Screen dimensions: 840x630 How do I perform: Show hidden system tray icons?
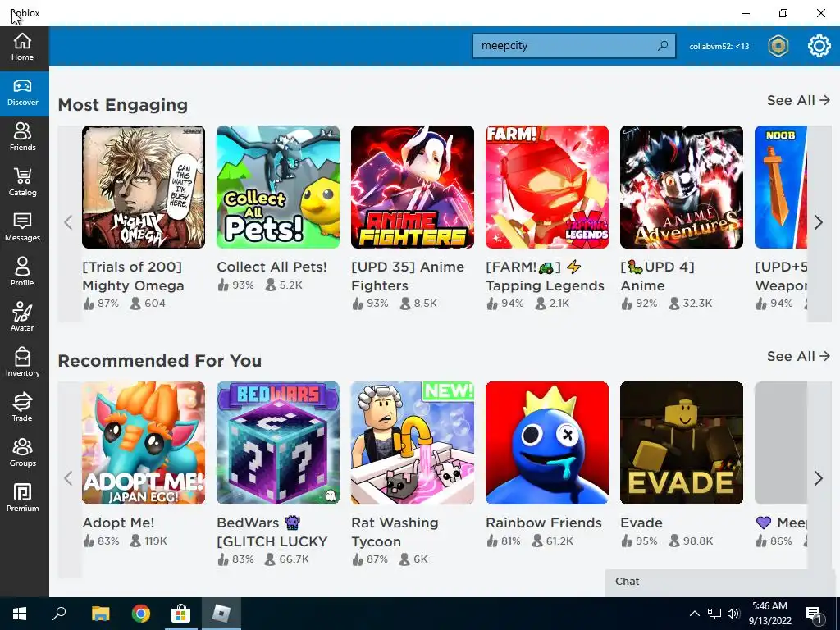(x=694, y=614)
